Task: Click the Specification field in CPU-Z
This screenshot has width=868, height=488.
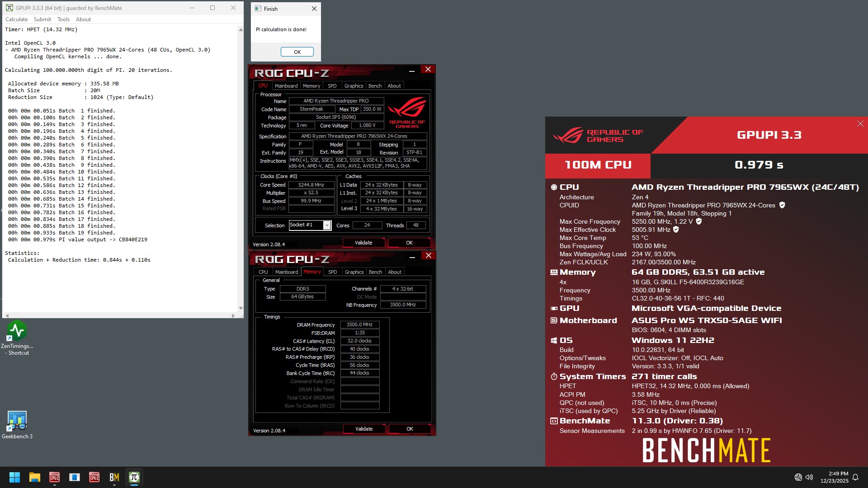Action: point(357,136)
